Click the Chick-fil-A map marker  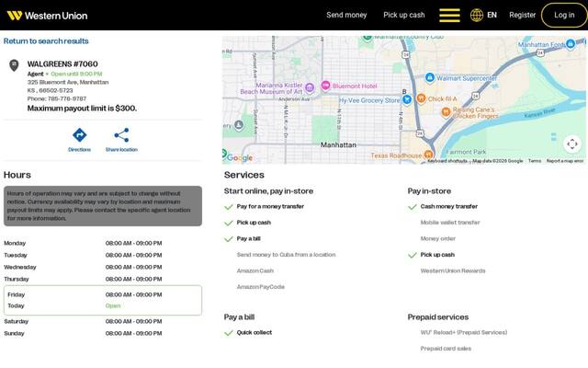click(x=421, y=98)
